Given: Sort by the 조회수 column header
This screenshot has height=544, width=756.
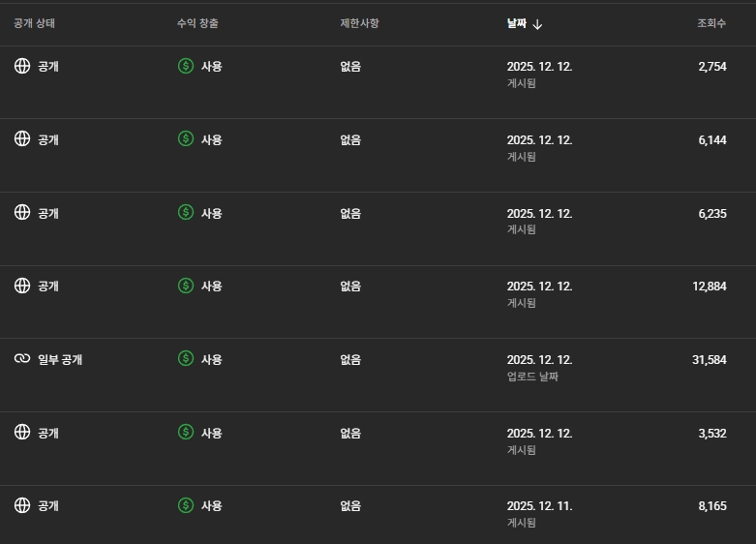Looking at the screenshot, I should (x=711, y=23).
